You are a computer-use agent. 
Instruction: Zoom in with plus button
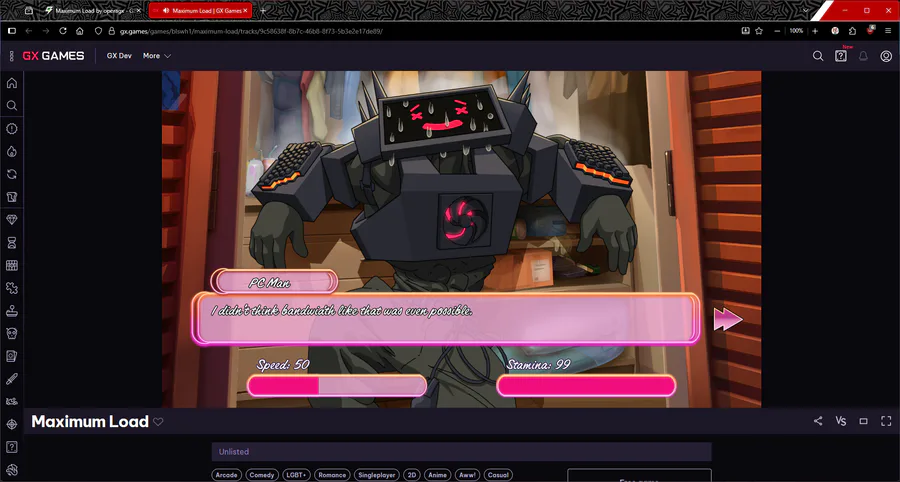(815, 31)
